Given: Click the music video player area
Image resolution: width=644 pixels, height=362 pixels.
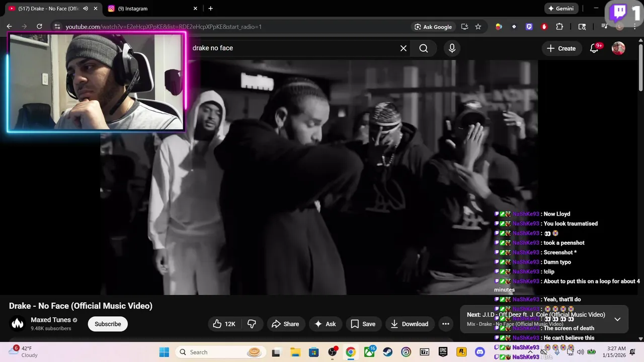Looking at the screenshot, I should (319, 177).
